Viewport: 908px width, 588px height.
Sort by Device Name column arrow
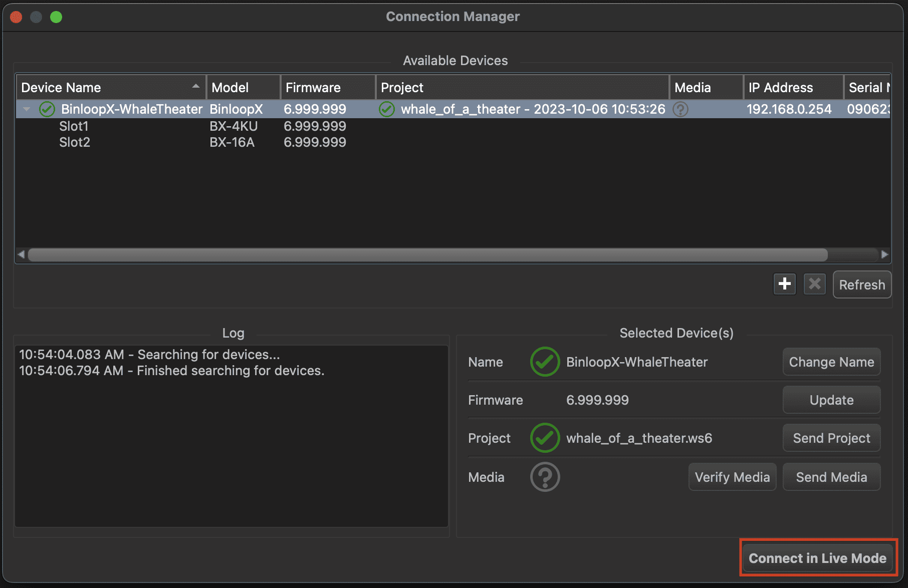(x=195, y=87)
